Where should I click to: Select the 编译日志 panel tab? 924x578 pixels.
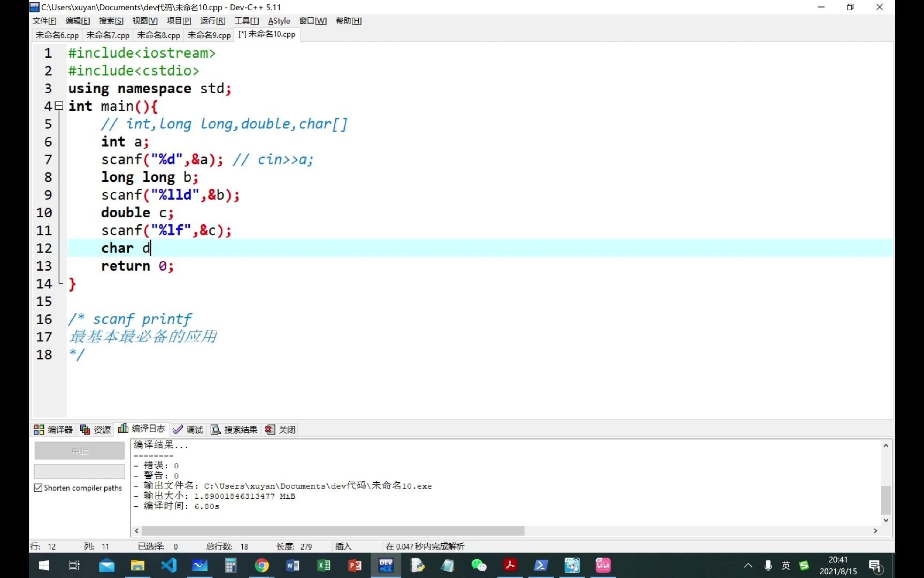point(142,429)
